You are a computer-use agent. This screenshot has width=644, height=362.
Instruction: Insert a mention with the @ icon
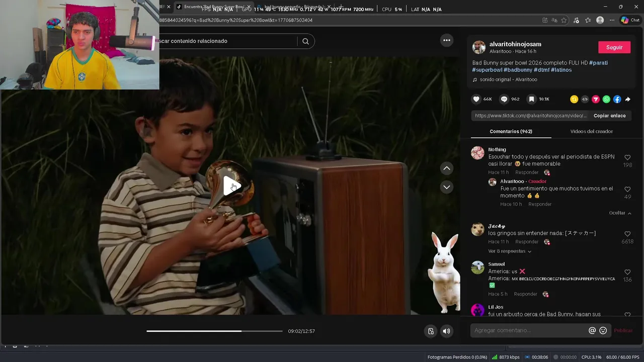tap(592, 330)
